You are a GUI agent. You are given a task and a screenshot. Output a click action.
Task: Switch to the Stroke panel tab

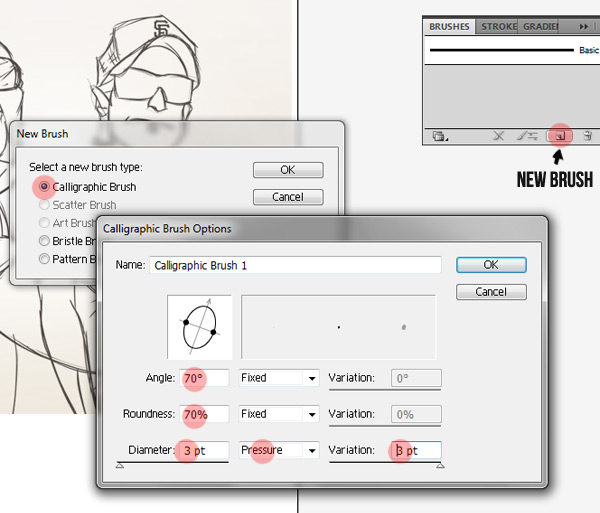pyautogui.click(x=499, y=27)
